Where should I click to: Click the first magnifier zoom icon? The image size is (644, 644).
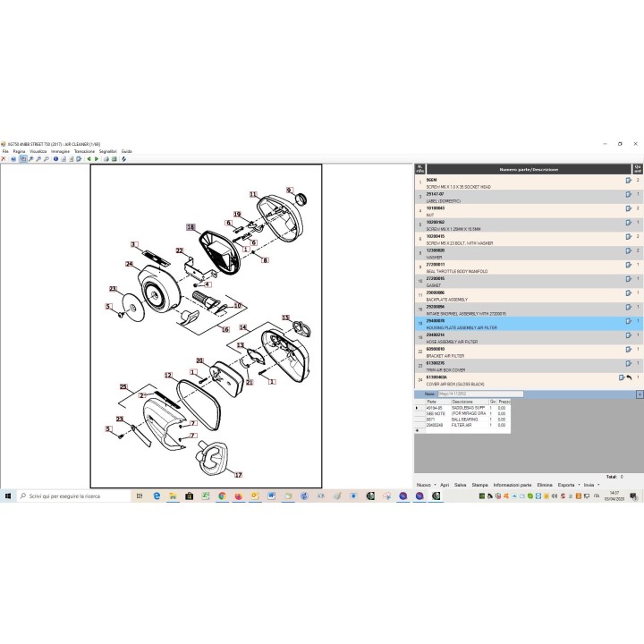30,159
